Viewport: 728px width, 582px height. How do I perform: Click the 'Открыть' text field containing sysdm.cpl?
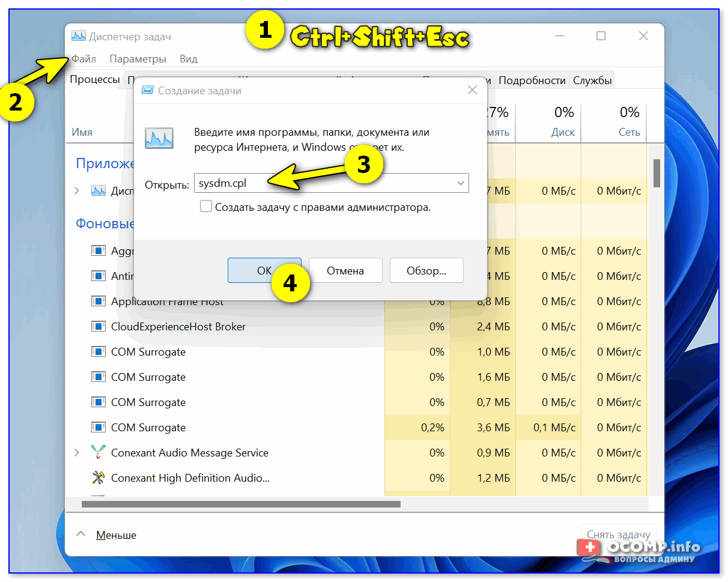(324, 183)
